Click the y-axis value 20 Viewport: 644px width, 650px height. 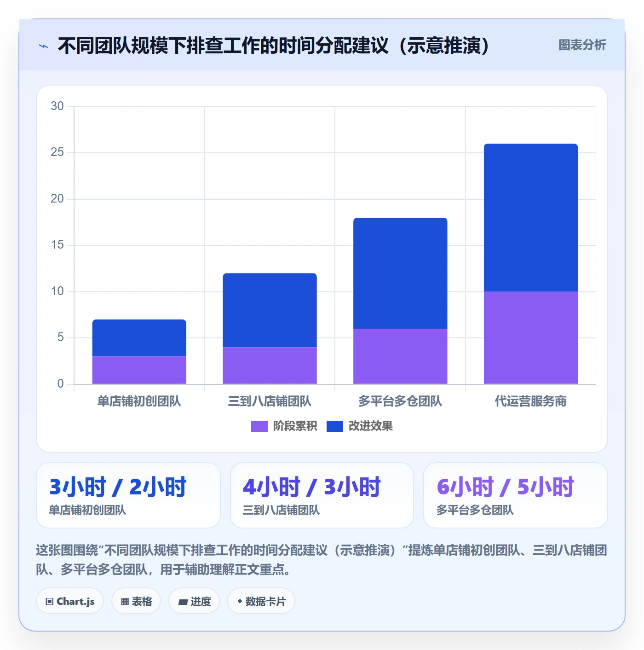57,199
